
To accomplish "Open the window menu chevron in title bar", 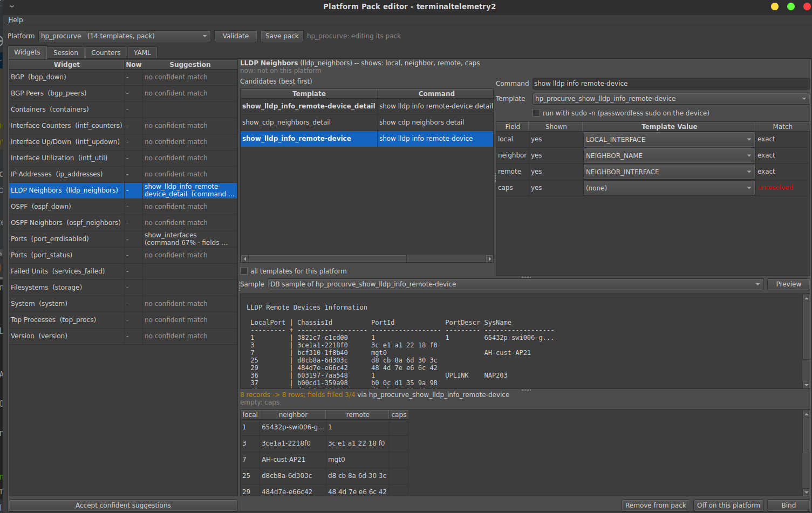I will 12,6.
